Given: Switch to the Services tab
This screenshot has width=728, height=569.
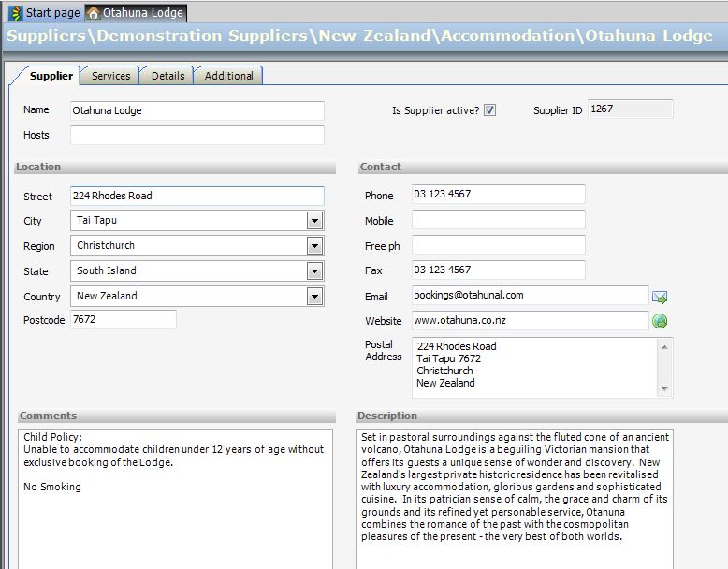Looking at the screenshot, I should (x=110, y=76).
